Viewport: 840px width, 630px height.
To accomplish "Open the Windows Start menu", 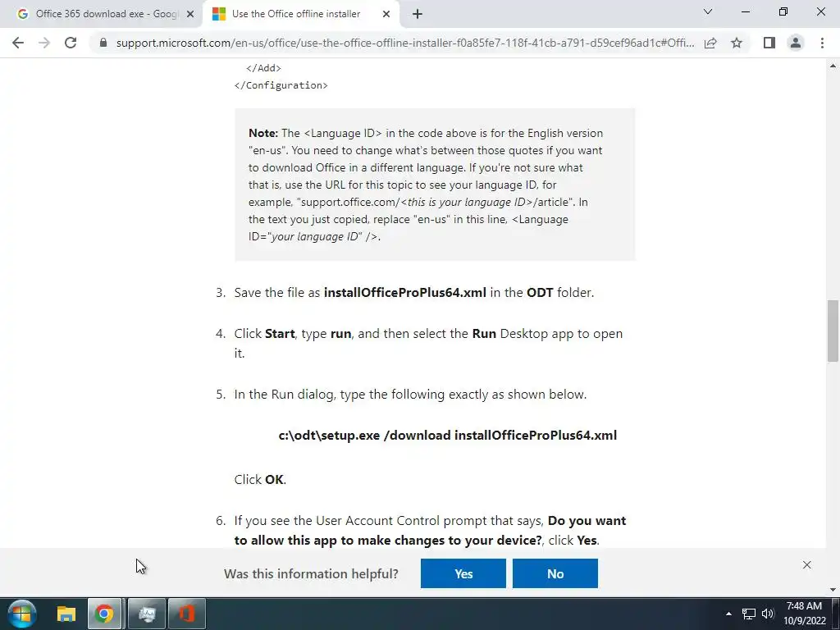I will click(x=22, y=614).
